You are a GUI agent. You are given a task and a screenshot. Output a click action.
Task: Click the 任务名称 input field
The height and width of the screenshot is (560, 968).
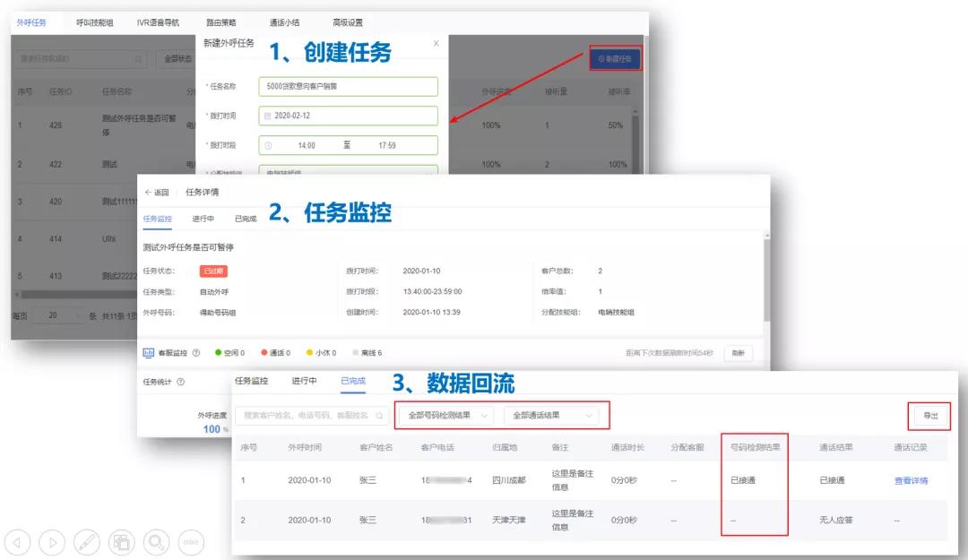348,87
